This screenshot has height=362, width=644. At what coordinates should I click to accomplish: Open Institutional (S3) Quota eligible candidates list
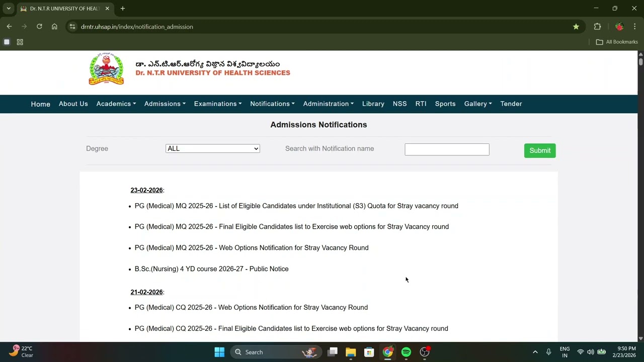click(296, 206)
